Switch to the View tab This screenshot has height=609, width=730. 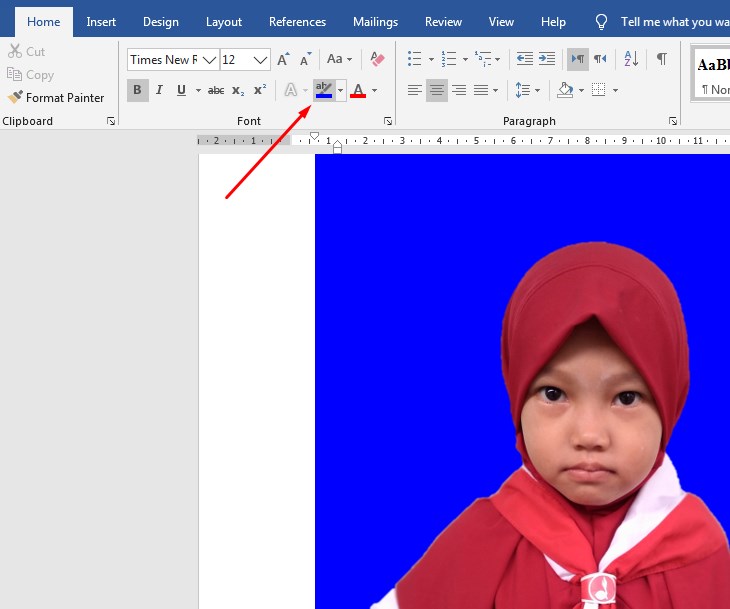coord(501,22)
